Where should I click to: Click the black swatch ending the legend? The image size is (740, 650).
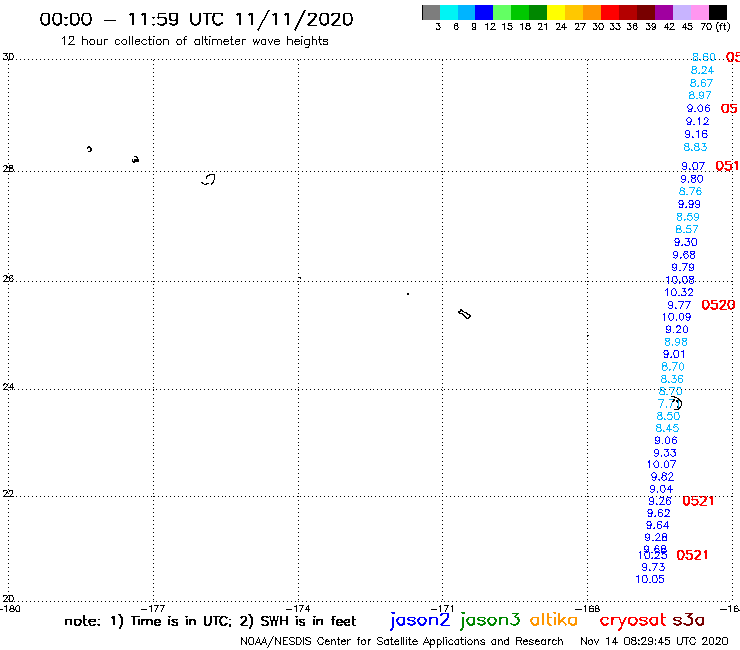717,12
